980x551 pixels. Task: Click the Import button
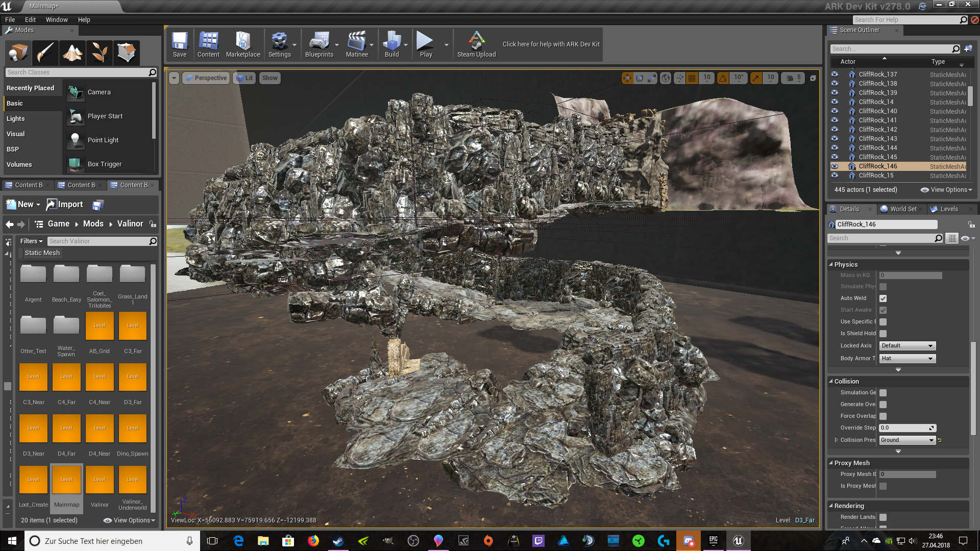pyautogui.click(x=65, y=205)
